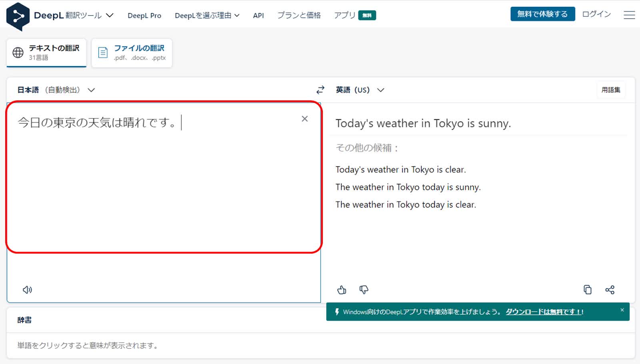Click the 辞書 dictionary heading
The width and height of the screenshot is (640, 364).
pyautogui.click(x=24, y=320)
